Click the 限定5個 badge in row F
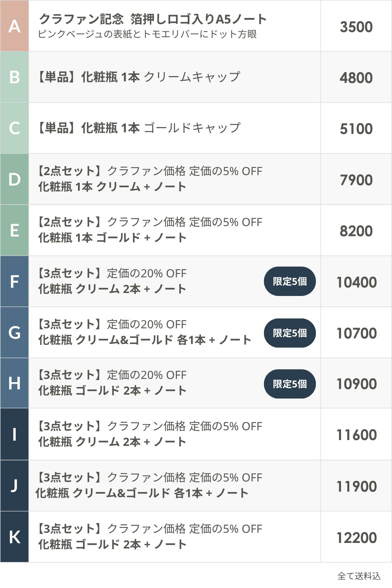 tap(290, 282)
